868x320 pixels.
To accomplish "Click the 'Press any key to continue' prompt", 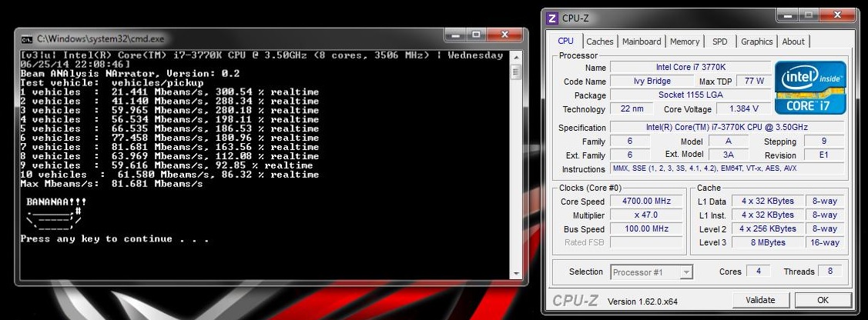I will pos(115,239).
